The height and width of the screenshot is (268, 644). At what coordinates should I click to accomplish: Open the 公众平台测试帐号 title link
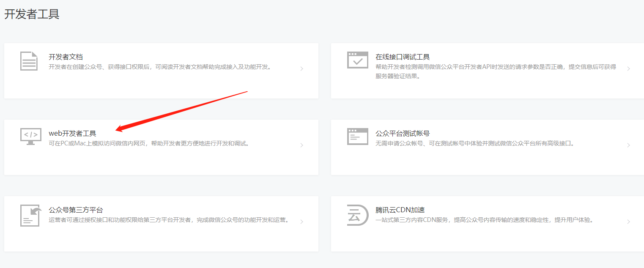(x=403, y=133)
